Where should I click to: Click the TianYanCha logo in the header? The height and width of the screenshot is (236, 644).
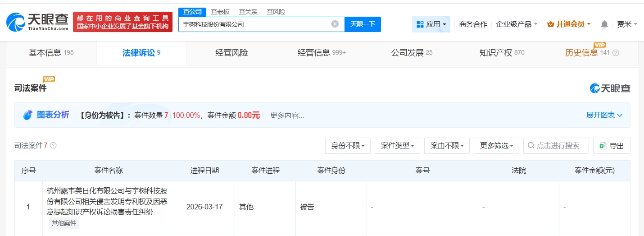click(x=37, y=22)
